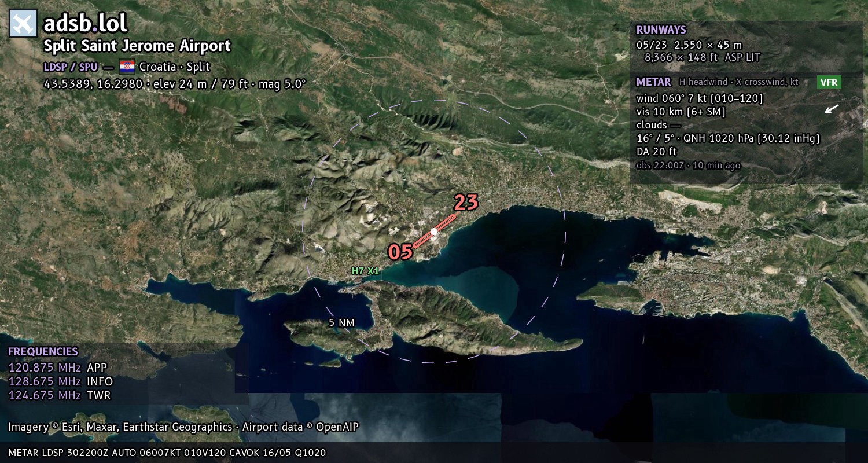Click the Croatia flag icon
This screenshot has height=463, width=868.
(x=127, y=66)
